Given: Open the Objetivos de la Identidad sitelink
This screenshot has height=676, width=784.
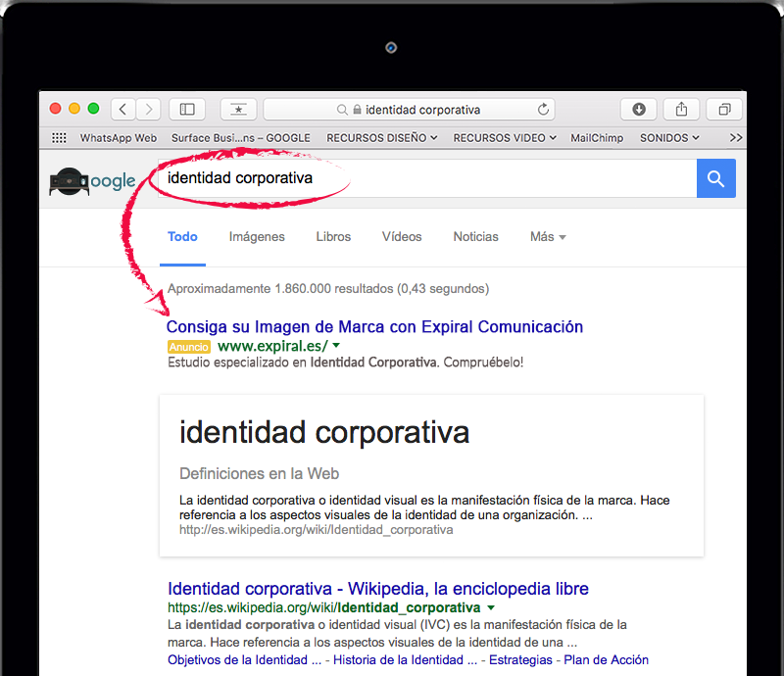Looking at the screenshot, I should point(244,660).
